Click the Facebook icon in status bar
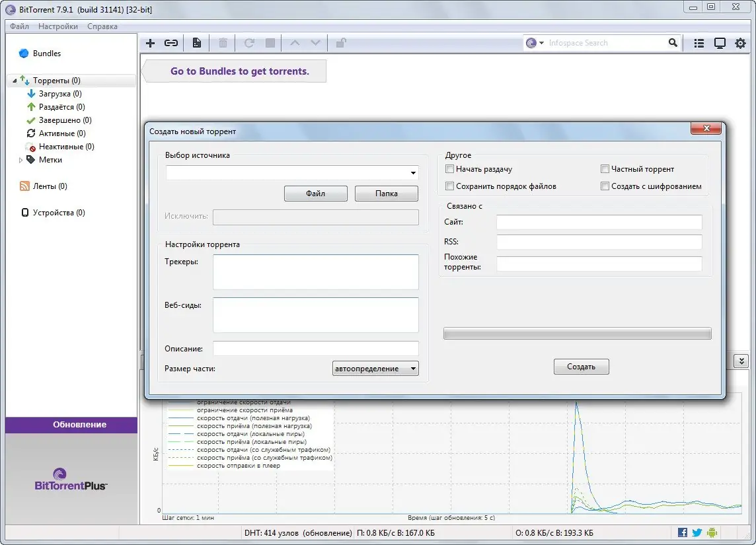 tap(683, 532)
